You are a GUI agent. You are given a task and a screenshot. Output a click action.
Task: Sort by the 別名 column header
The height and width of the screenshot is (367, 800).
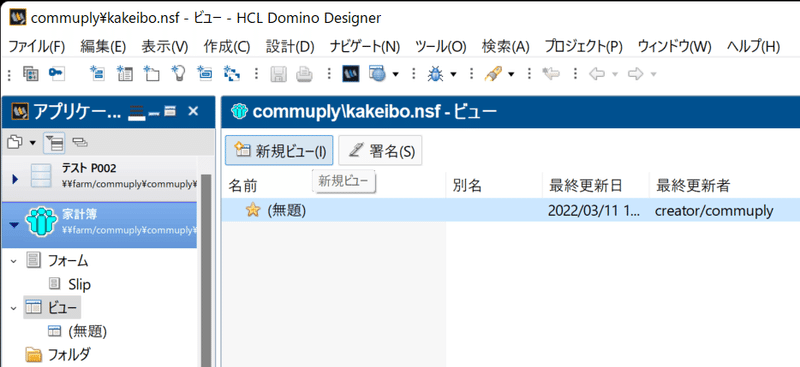(x=494, y=186)
